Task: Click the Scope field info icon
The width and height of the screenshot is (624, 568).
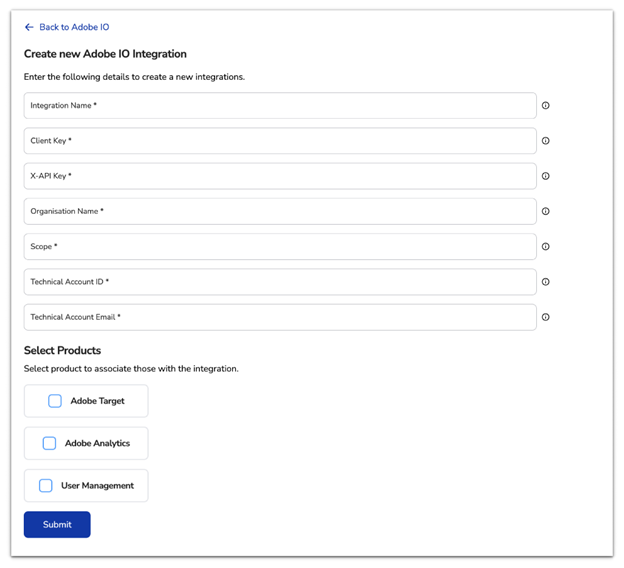Action: 546,246
